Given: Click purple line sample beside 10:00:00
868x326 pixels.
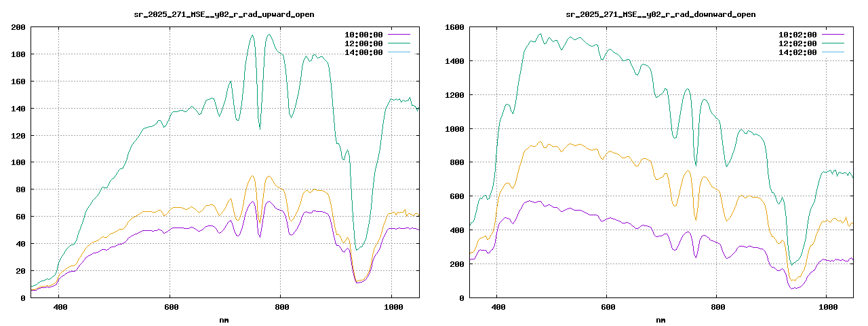Looking at the screenshot, I should coord(399,35).
